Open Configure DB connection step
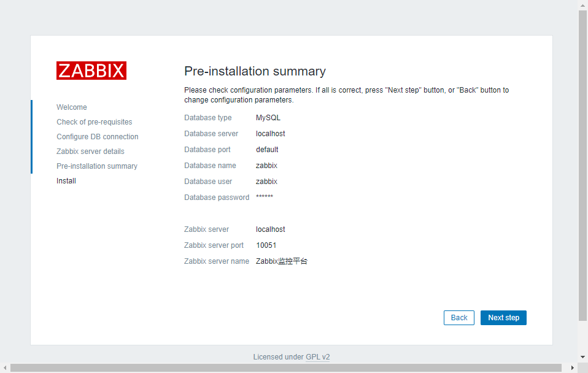The width and height of the screenshot is (588, 373). [x=98, y=136]
